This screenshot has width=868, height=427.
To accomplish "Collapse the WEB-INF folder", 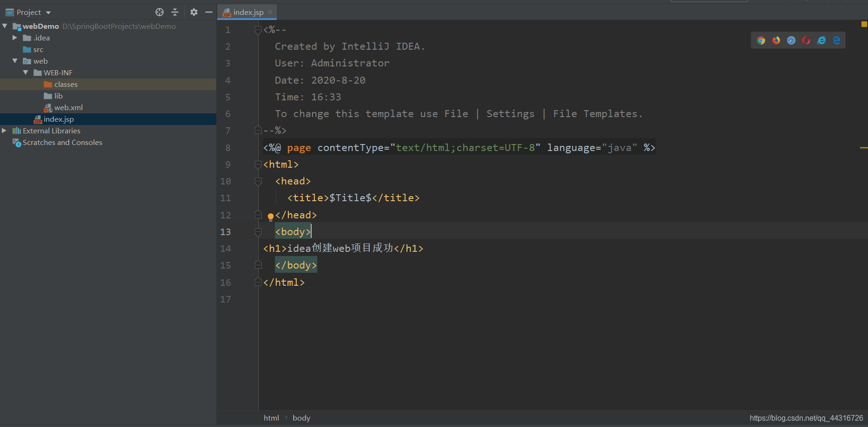I will [26, 72].
